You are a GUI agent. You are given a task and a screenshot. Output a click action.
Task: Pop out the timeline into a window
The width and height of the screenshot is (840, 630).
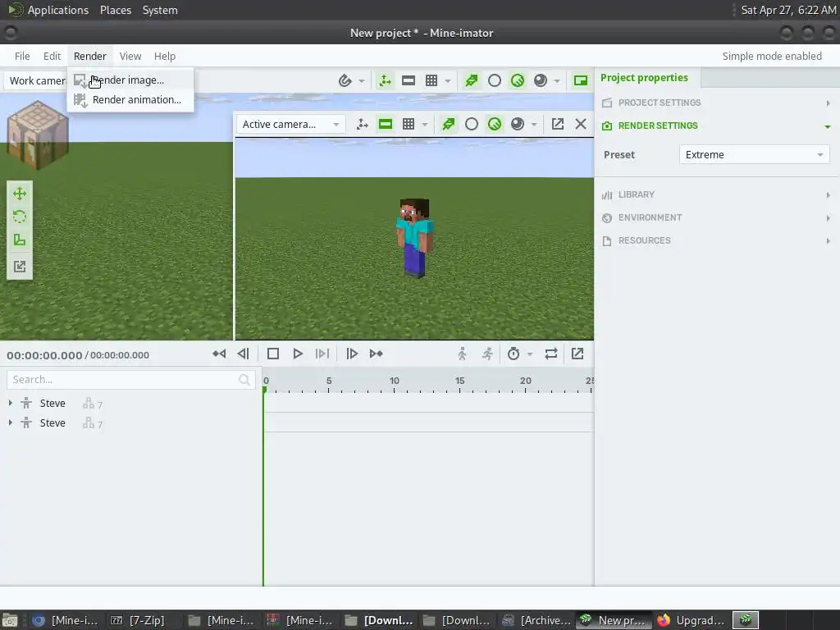[x=577, y=354]
